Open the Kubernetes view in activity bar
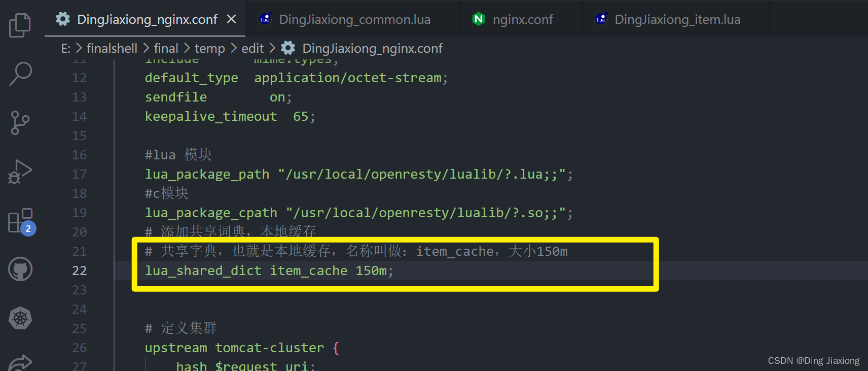Image resolution: width=868 pixels, height=371 pixels. click(x=20, y=318)
